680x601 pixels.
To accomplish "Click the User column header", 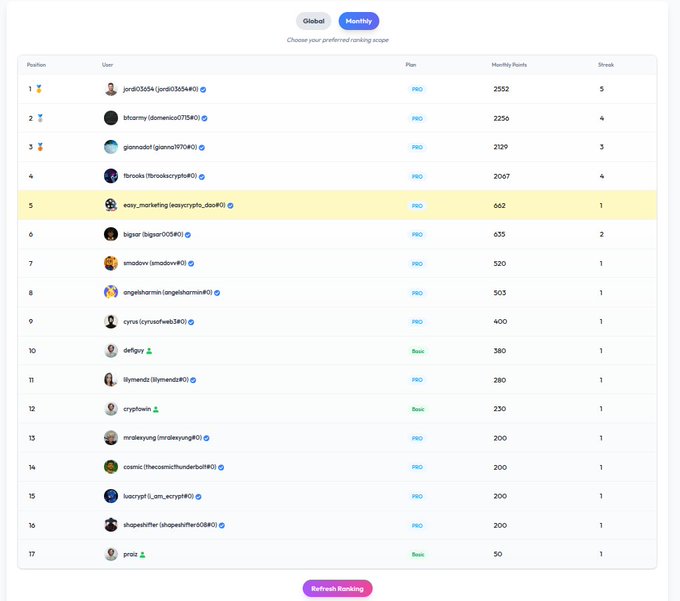I will tap(107, 65).
